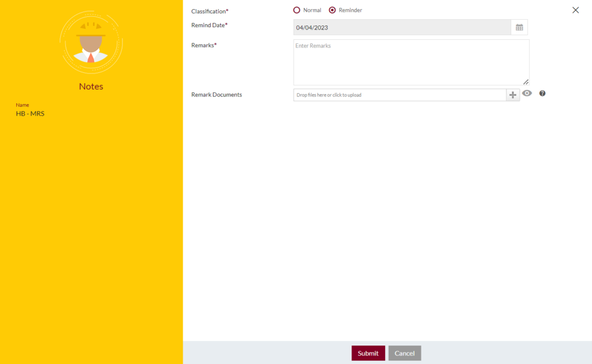
Task: Click the Remind Date label
Action: click(209, 25)
